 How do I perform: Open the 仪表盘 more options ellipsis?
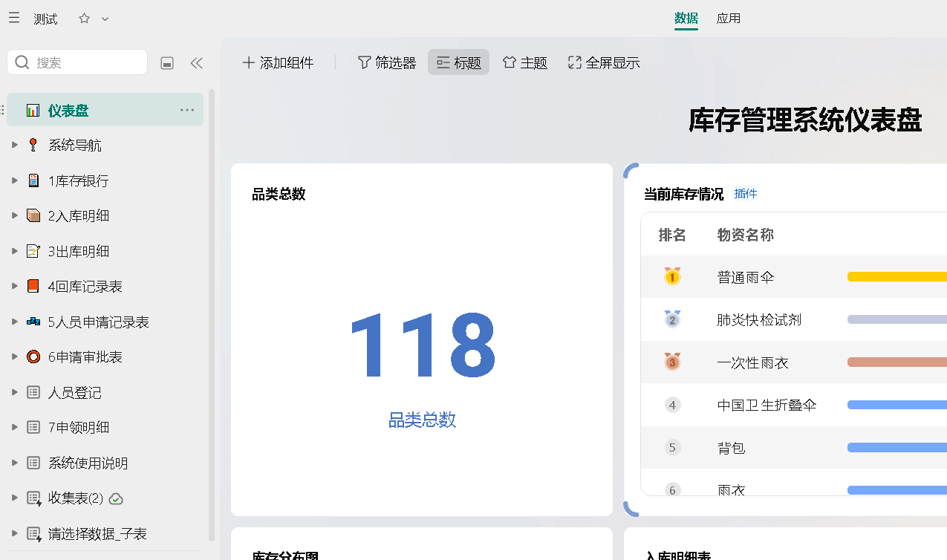[187, 110]
